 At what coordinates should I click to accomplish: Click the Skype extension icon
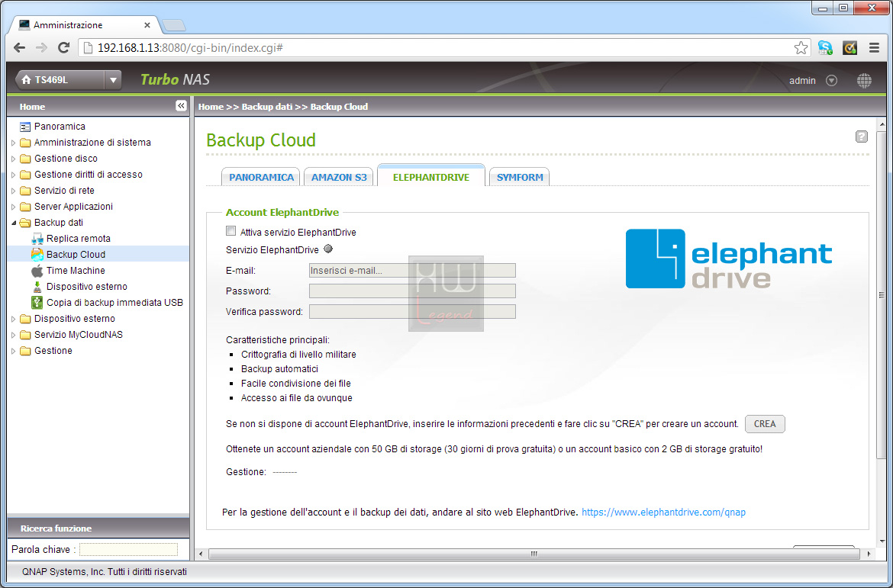[824, 48]
